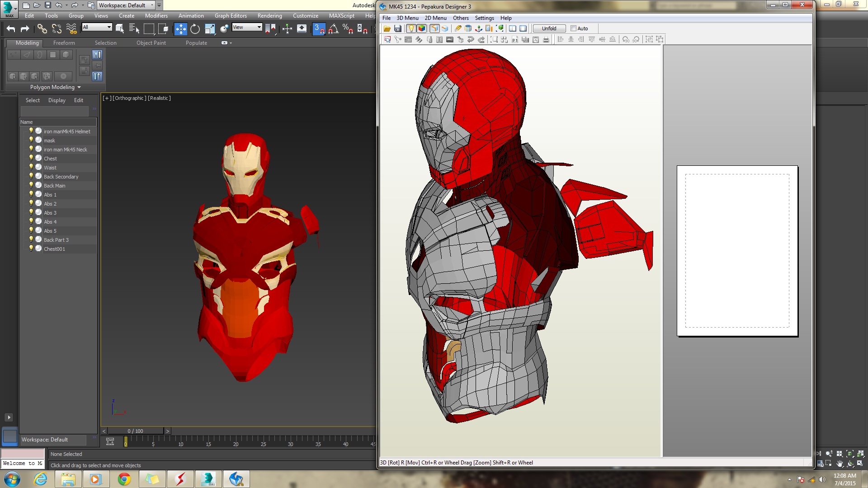868x488 pixels.
Task: Click the Select and Place tool
Action: 224,29
